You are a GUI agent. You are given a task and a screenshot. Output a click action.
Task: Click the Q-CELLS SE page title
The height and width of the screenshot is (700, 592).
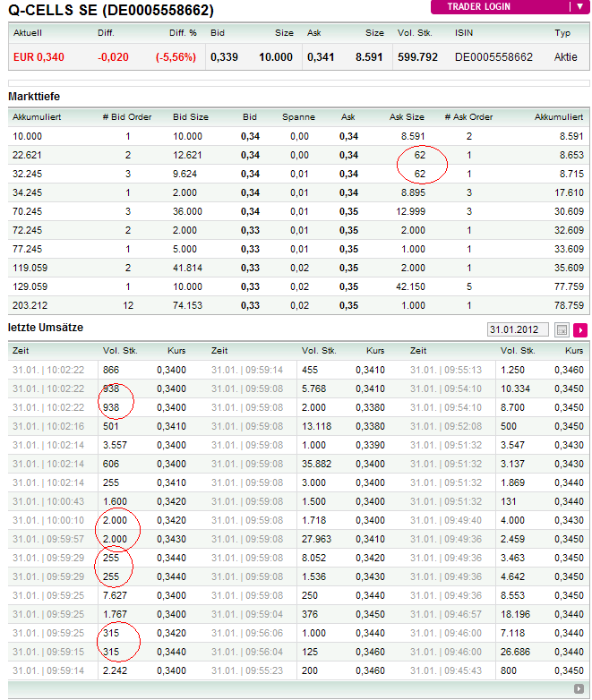tap(111, 11)
